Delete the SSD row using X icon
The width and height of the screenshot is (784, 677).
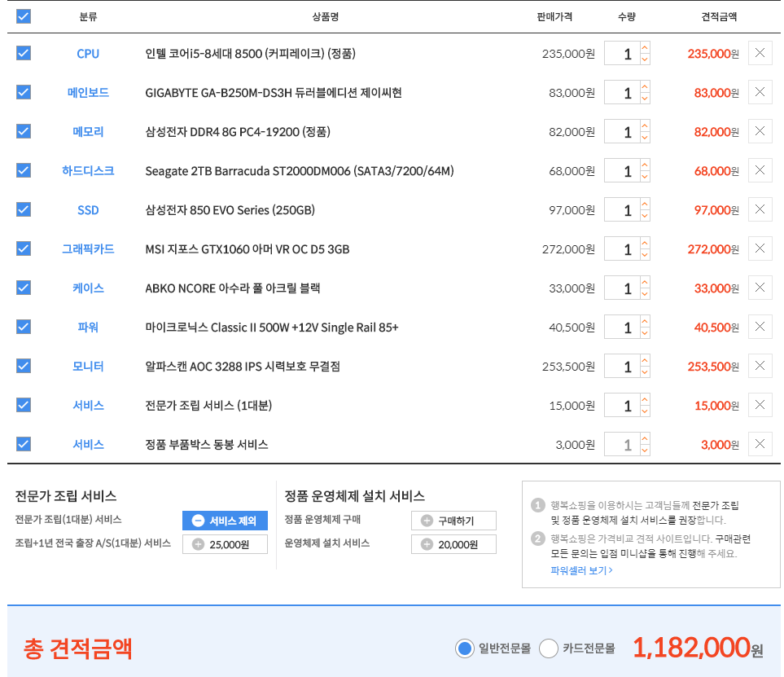[x=760, y=209]
